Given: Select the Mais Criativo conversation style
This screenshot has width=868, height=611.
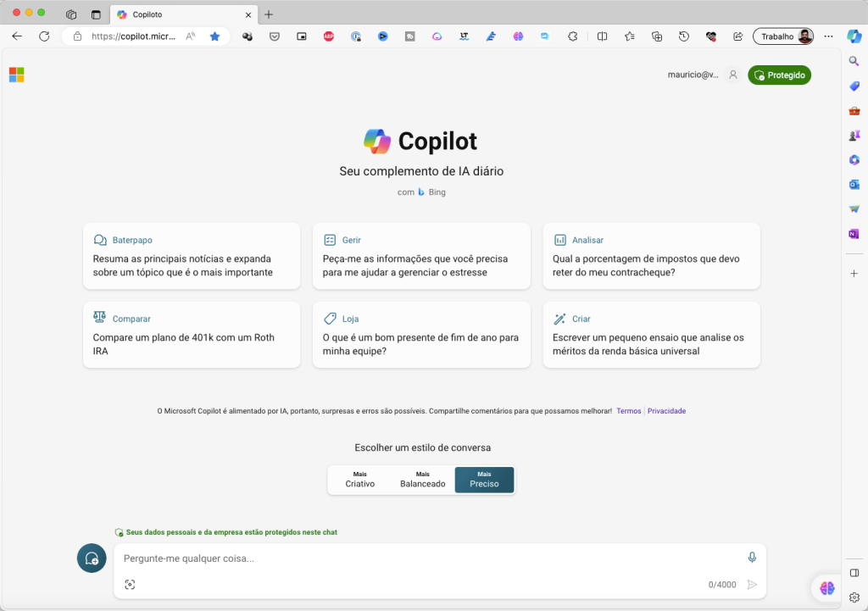Looking at the screenshot, I should [x=359, y=480].
